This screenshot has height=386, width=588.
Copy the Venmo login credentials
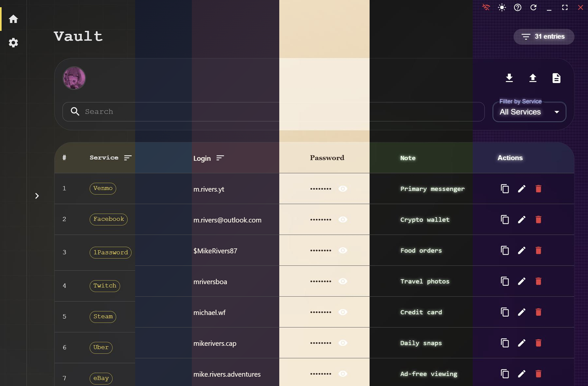click(x=504, y=189)
